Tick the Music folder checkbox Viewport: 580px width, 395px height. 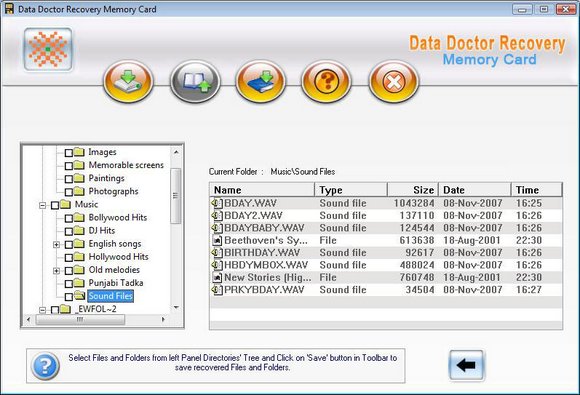55,205
